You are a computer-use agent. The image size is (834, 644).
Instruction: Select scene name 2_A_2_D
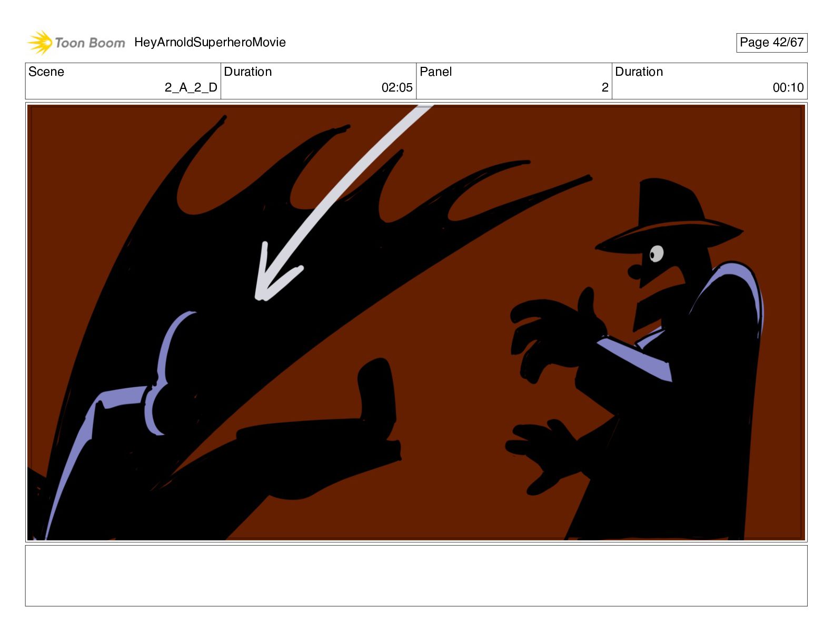[x=191, y=87]
